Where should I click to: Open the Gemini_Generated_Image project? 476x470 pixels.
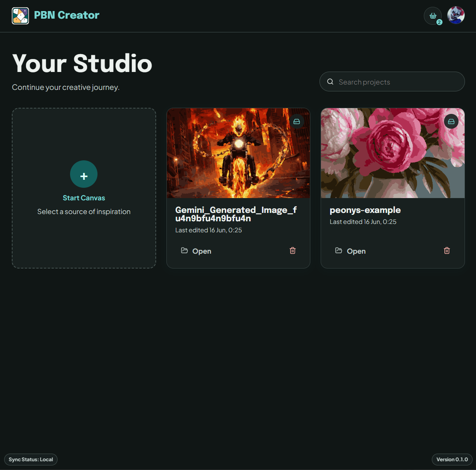[x=196, y=251]
